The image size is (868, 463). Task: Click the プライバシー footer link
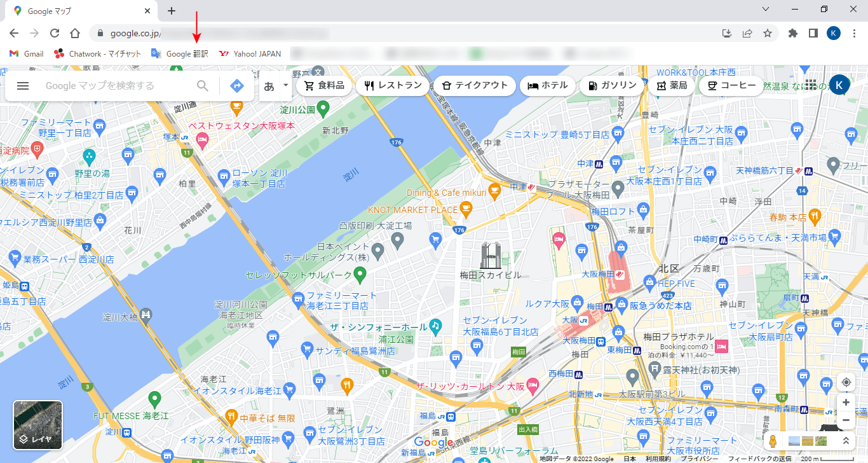pyautogui.click(x=699, y=459)
